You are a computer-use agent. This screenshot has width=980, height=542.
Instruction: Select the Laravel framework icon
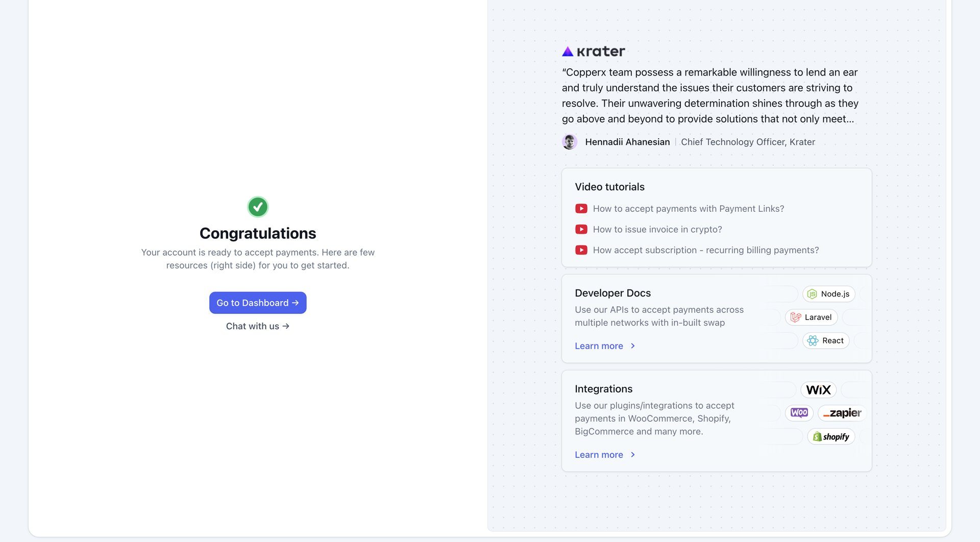(x=795, y=317)
